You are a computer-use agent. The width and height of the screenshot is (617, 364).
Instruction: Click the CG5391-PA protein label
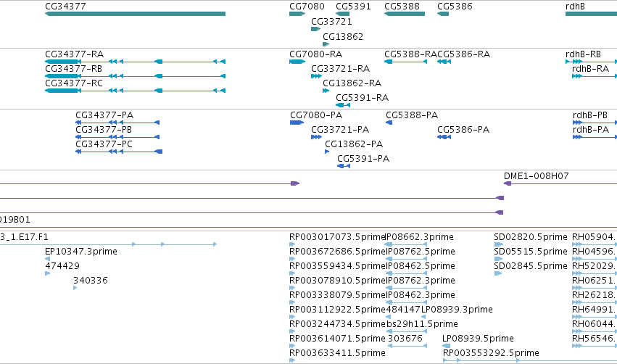363,159
